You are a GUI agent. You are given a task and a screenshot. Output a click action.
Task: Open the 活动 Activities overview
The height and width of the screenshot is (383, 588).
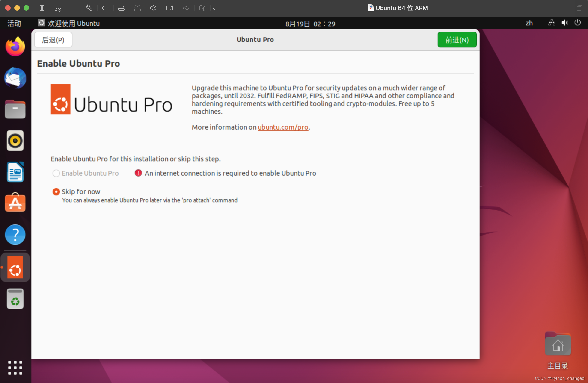pos(14,24)
